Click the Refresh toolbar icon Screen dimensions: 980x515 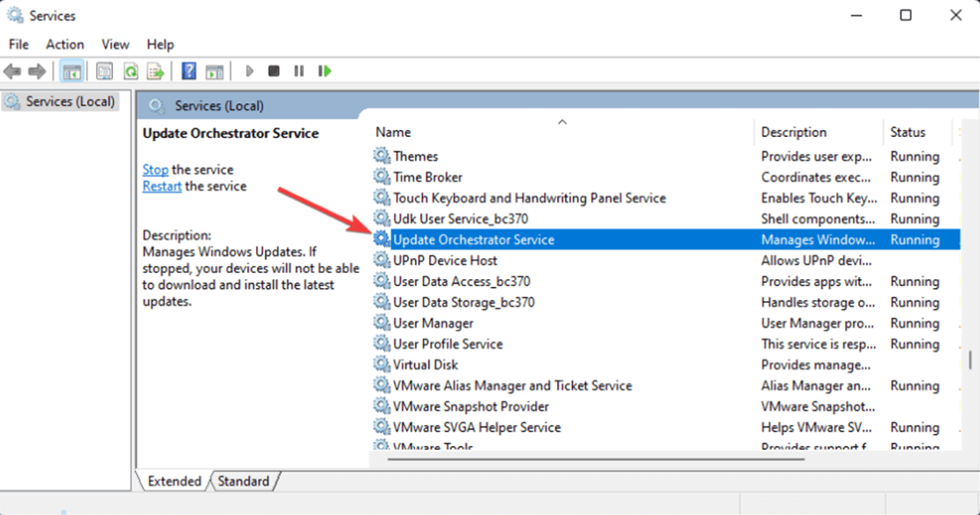(x=130, y=72)
